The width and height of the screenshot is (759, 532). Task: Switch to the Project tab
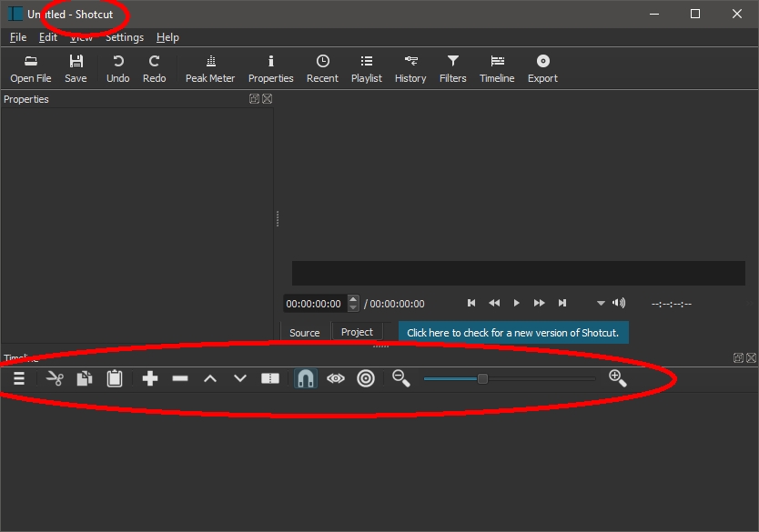[357, 332]
